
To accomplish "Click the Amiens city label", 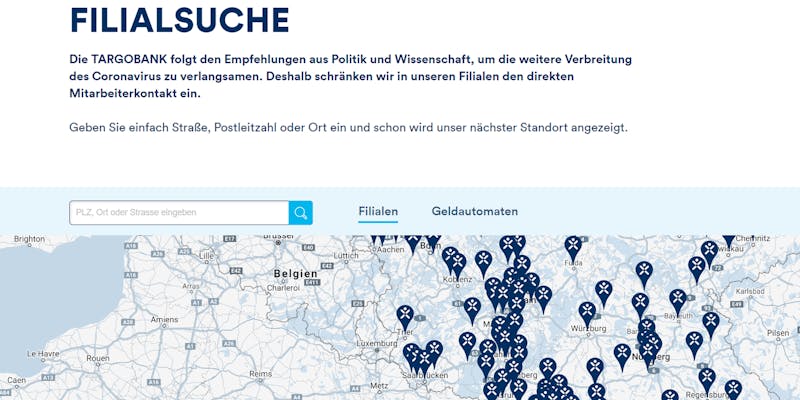I will (164, 319).
